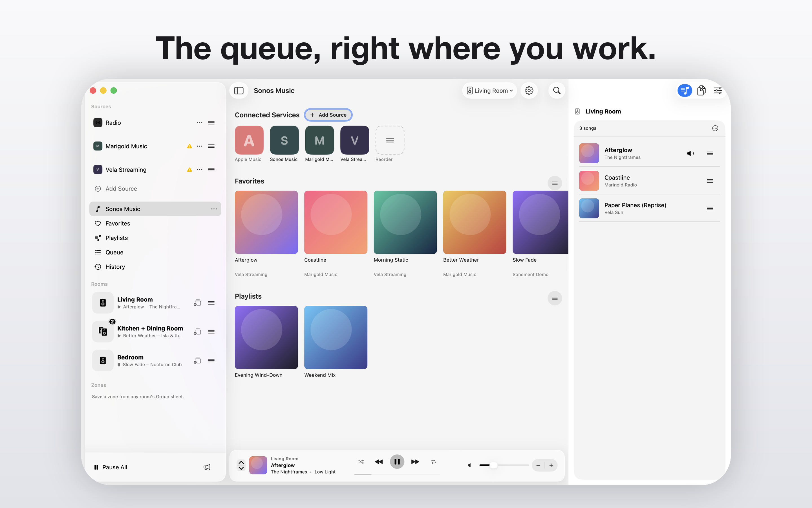Viewport: 812px width, 508px height.
Task: Skip to the next track
Action: (x=415, y=462)
